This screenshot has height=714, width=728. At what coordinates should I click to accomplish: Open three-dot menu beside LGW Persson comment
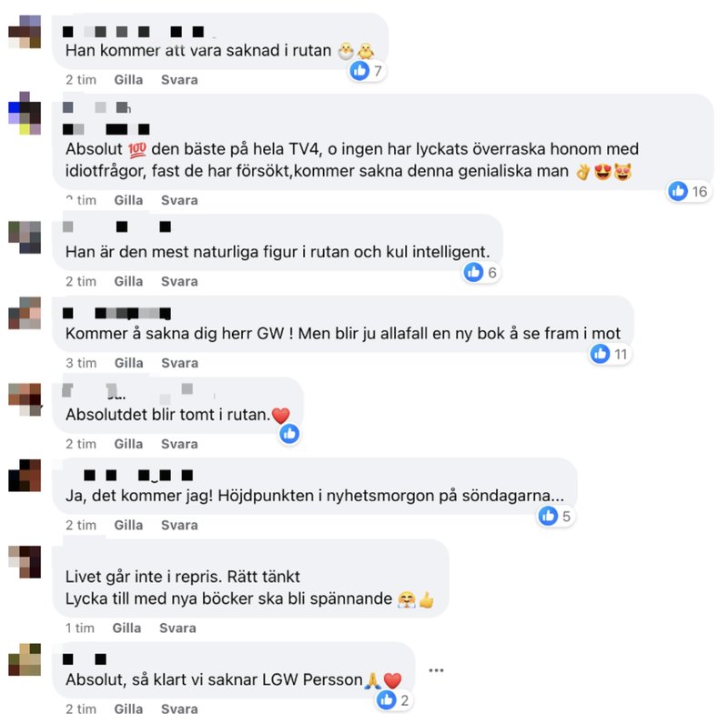coord(436,670)
